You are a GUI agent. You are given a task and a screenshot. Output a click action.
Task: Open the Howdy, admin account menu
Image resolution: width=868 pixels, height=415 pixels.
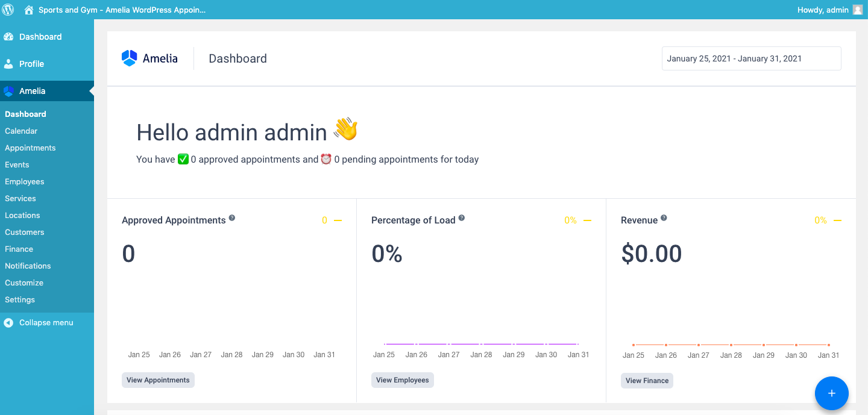tap(822, 10)
